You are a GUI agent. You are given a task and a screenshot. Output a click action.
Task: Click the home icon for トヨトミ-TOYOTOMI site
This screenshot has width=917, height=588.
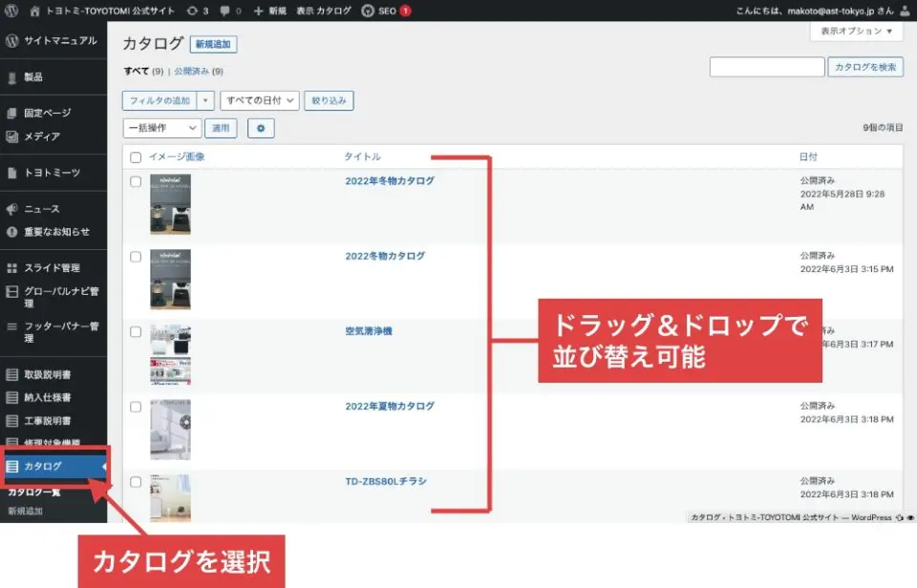click(x=34, y=10)
